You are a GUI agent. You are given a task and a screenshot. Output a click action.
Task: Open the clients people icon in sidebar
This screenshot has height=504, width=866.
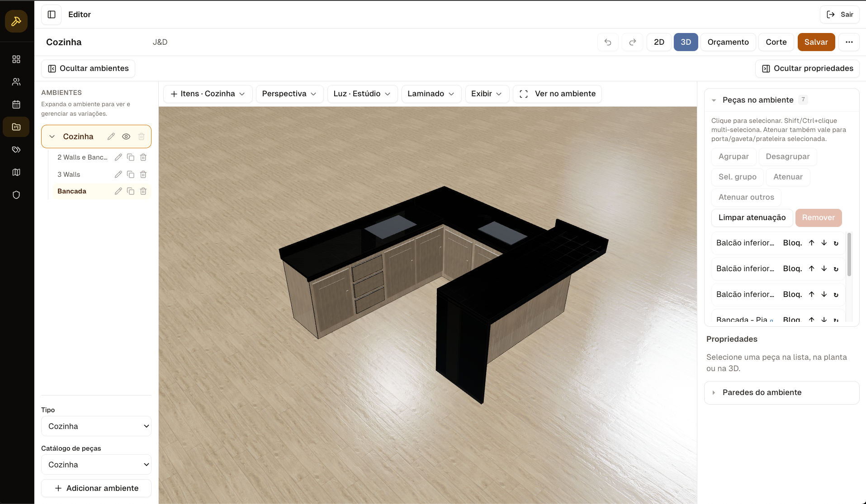tap(16, 82)
